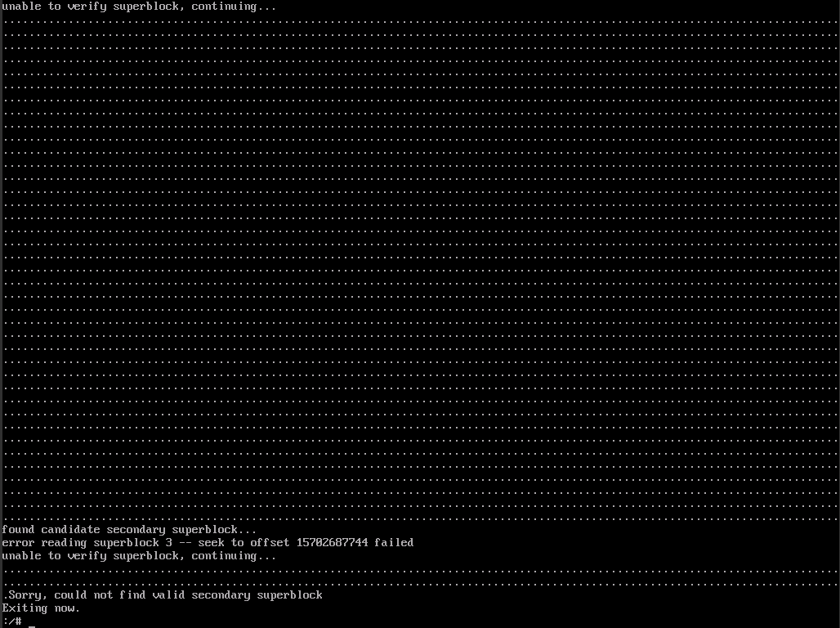840x628 pixels.
Task: Click the "found candidate secondary superblock..." line
Action: point(129,530)
